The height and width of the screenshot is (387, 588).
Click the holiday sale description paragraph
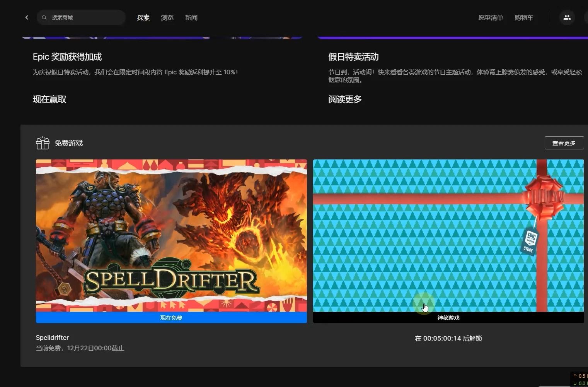point(455,76)
